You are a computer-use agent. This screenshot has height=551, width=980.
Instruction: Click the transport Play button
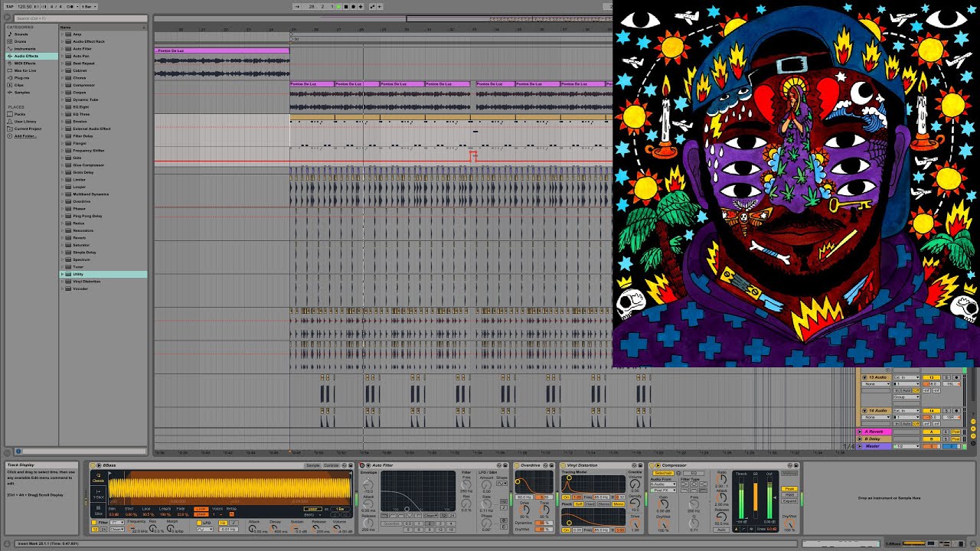[x=338, y=7]
